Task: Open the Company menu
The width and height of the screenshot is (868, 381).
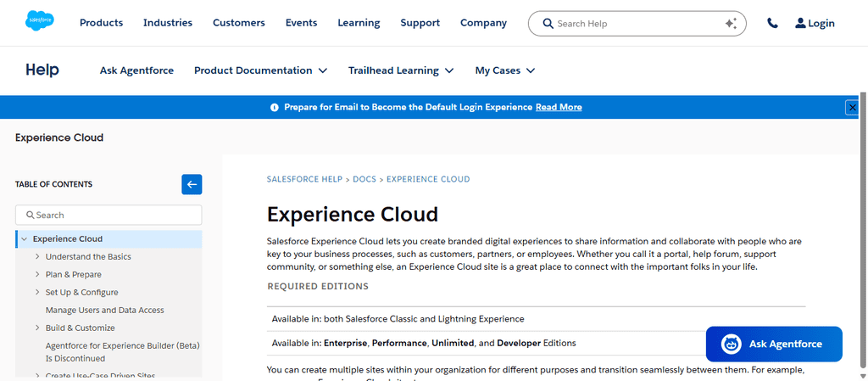Action: (x=483, y=23)
